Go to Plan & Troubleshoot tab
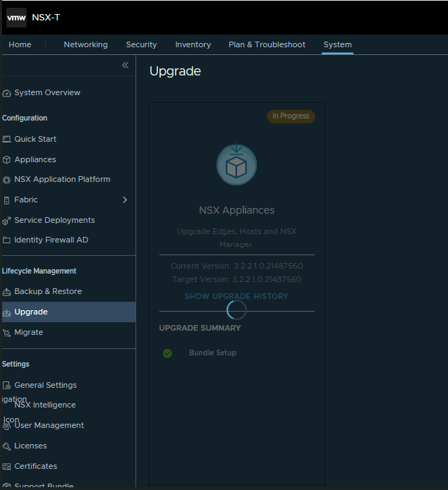The height and width of the screenshot is (490, 448). tap(267, 44)
